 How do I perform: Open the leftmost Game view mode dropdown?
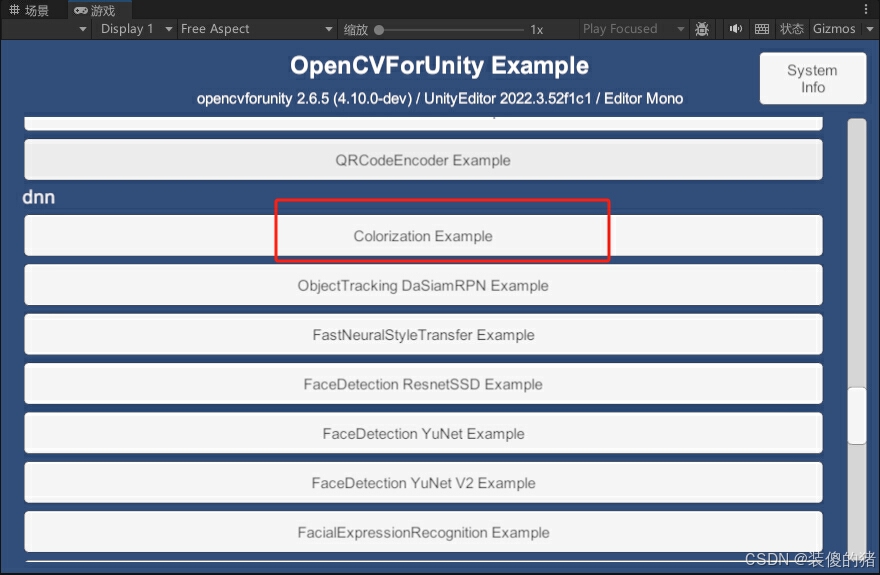click(x=45, y=29)
